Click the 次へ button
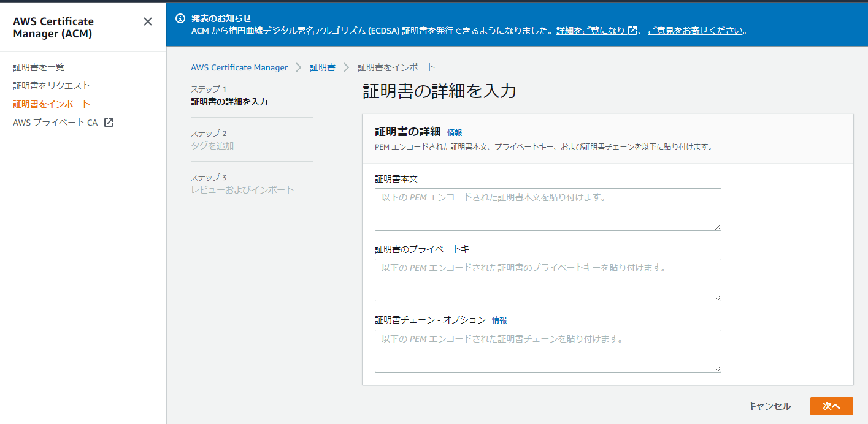The width and height of the screenshot is (868, 424). coord(831,406)
